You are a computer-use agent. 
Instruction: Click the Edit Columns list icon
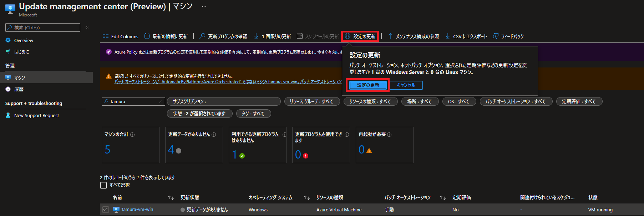coord(106,36)
